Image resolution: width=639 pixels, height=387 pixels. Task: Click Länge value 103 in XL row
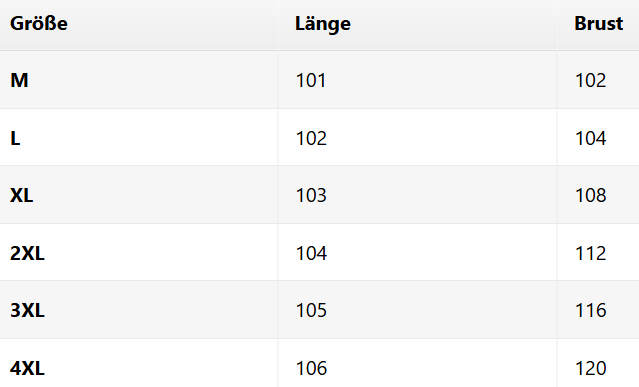(311, 196)
